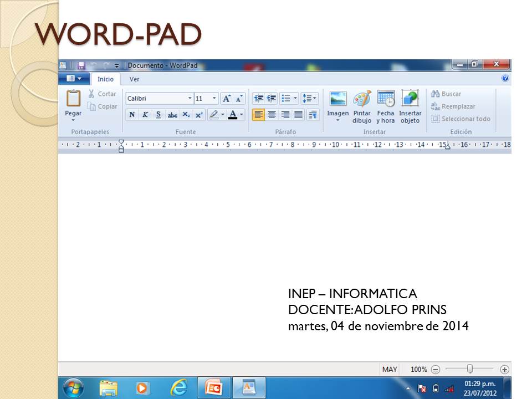The image size is (532, 399).
Task: Open the line spacing dropdown
Action: [309, 99]
